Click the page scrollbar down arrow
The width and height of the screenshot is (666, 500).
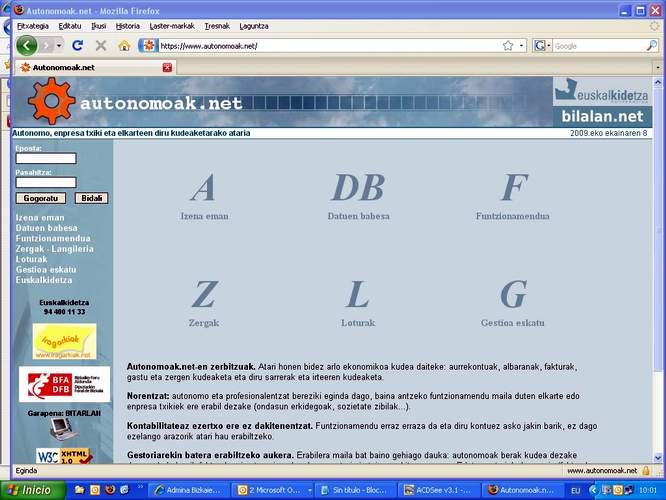pyautogui.click(x=658, y=458)
